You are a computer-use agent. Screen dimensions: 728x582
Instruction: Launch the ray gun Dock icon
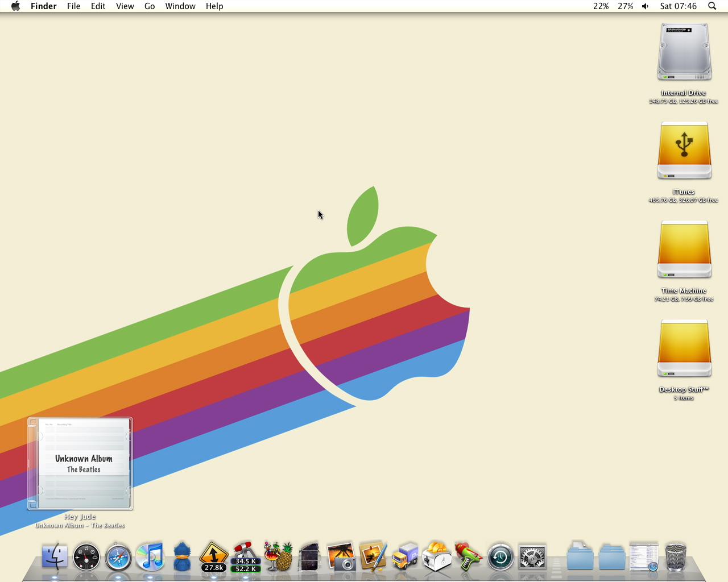(x=469, y=556)
